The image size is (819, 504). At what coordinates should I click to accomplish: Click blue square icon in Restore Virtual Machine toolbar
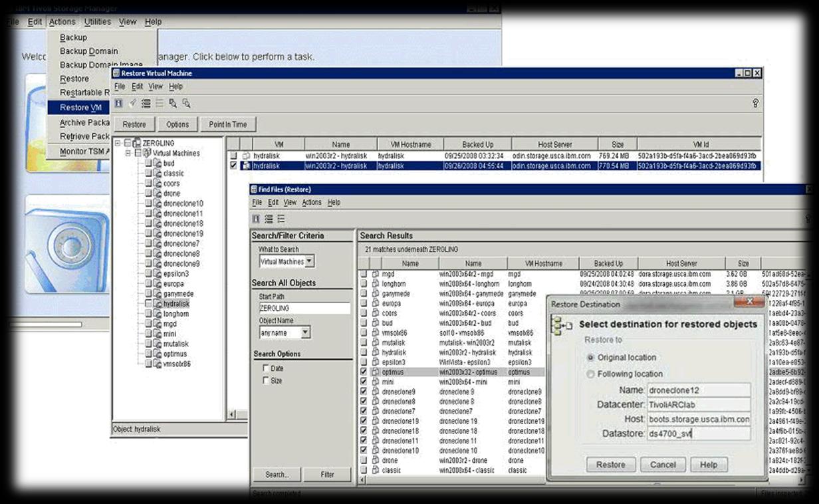tap(118, 103)
